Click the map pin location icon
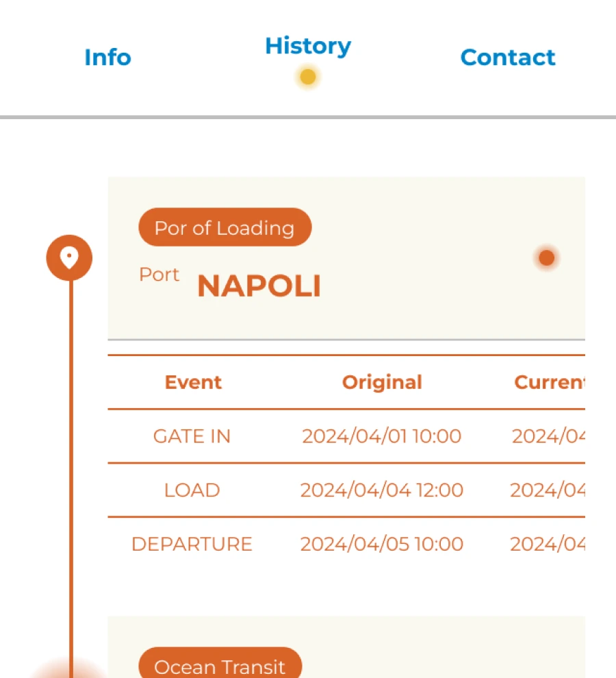Viewport: 616px width, 678px height. 69,258
